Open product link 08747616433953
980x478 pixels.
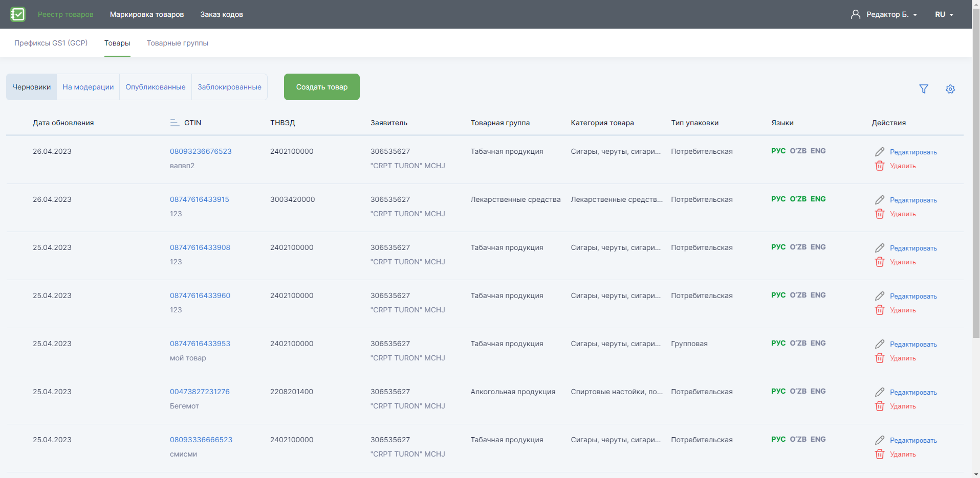(x=200, y=344)
